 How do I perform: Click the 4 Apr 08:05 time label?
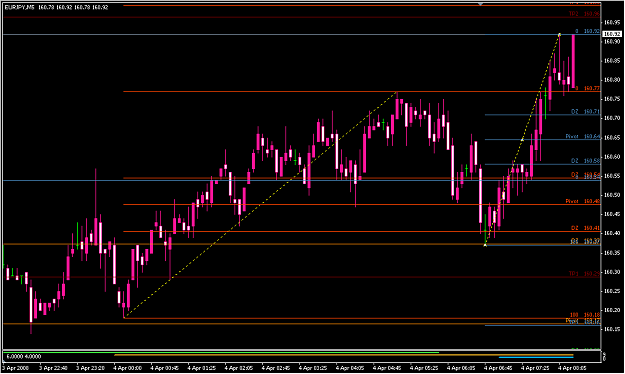[x=572, y=368]
